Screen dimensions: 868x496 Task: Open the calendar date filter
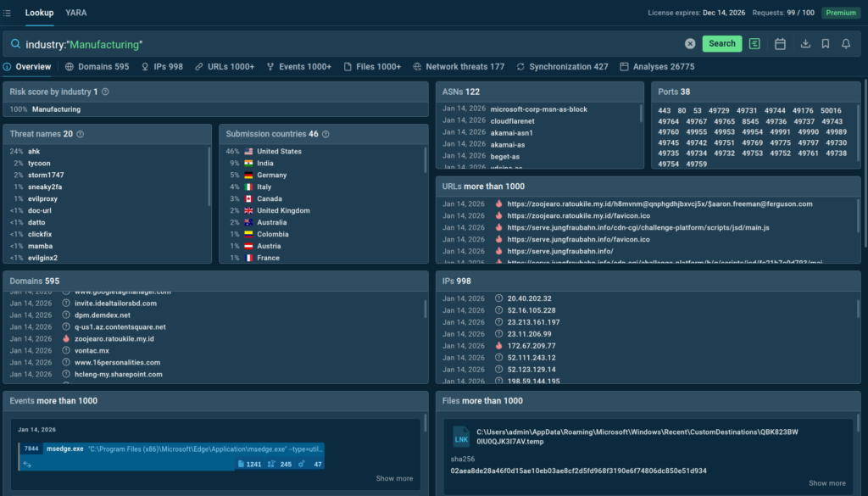coord(781,43)
